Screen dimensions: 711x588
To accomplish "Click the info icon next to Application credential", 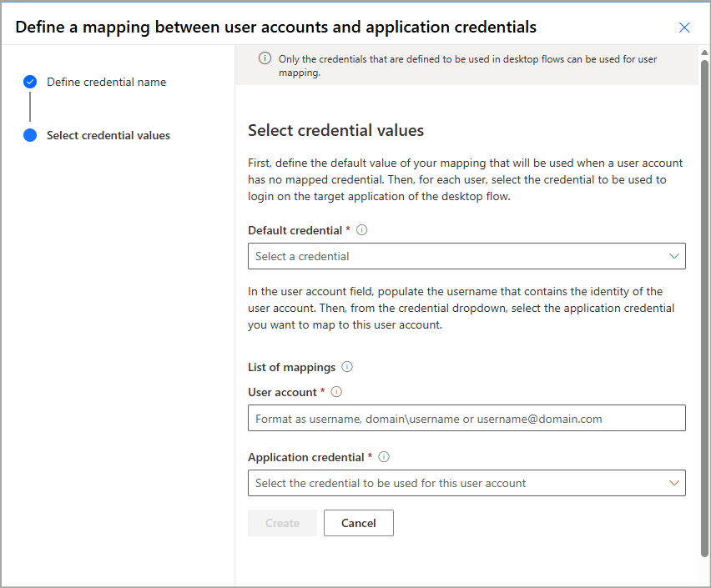I will (x=384, y=456).
